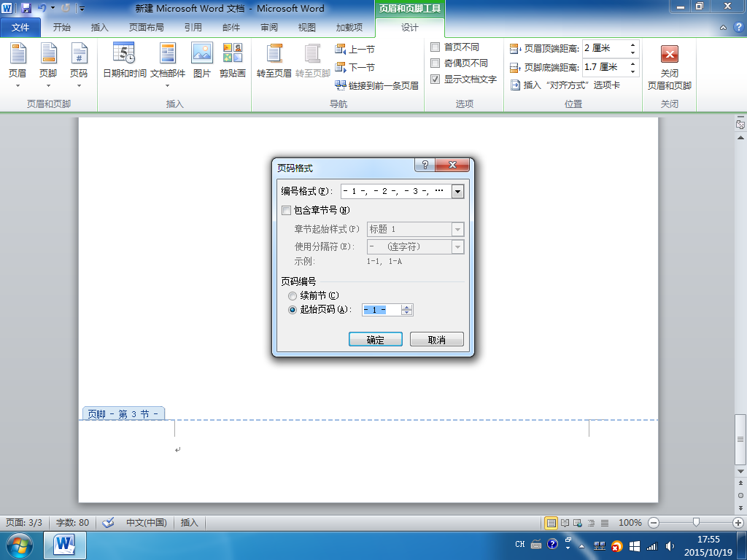Image resolution: width=747 pixels, height=560 pixels.
Task: Click 中文(中国) language in the status bar
Action: (x=146, y=522)
